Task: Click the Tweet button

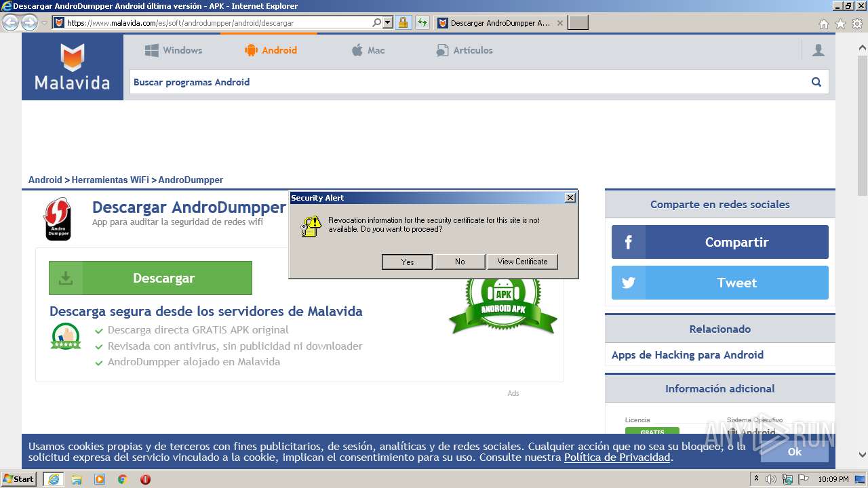Action: tap(720, 283)
